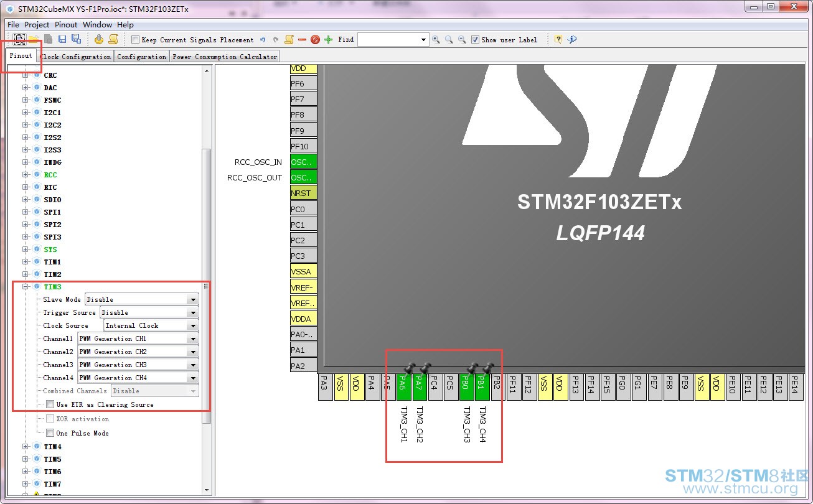Screen dimensions: 813x504
Task: Click the Save Project As icon
Action: point(76,39)
